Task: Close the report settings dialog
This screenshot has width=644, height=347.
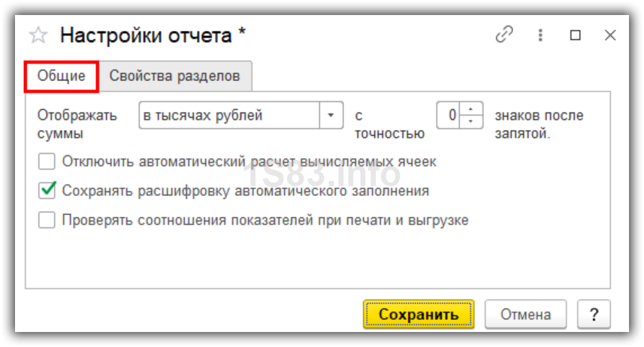Action: coord(610,35)
